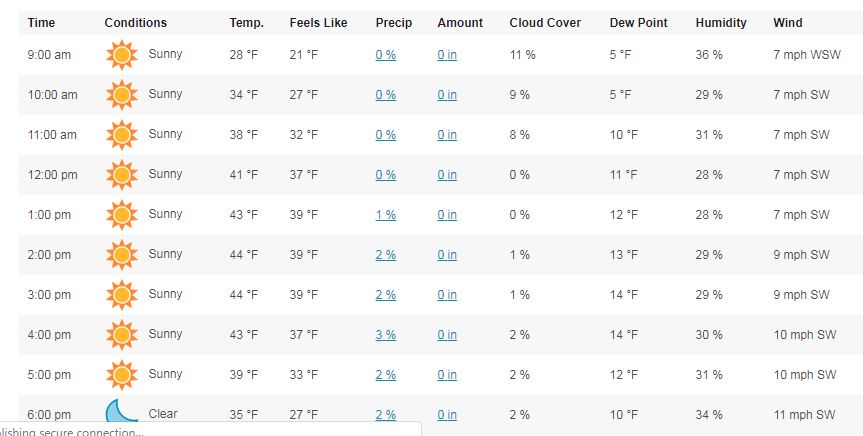Open the 1 % precip link at 1:00 pm
The height and width of the screenshot is (436, 863).
386,215
